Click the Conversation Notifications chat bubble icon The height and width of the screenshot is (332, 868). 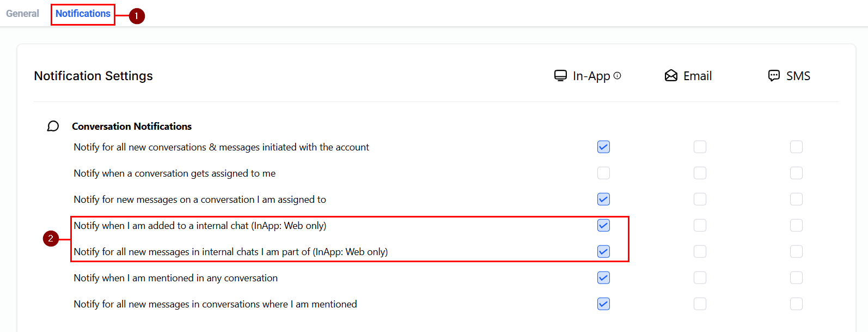[x=53, y=126]
